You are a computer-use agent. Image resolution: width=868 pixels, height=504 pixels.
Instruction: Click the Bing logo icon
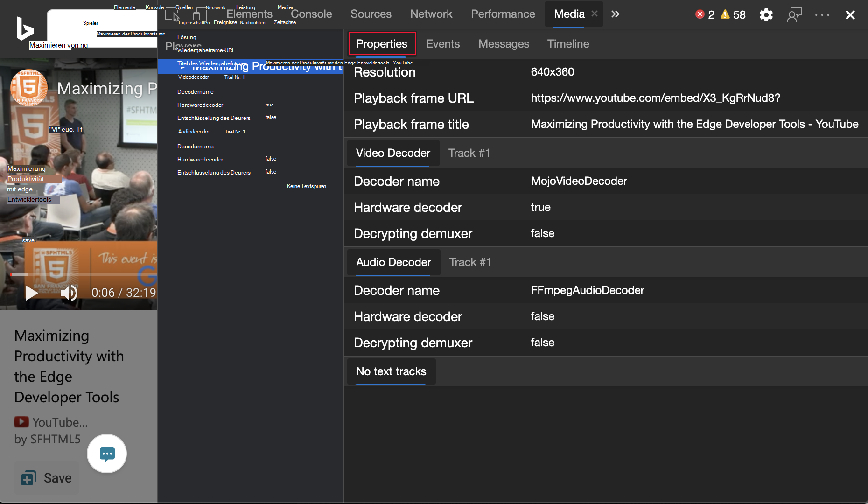click(24, 28)
